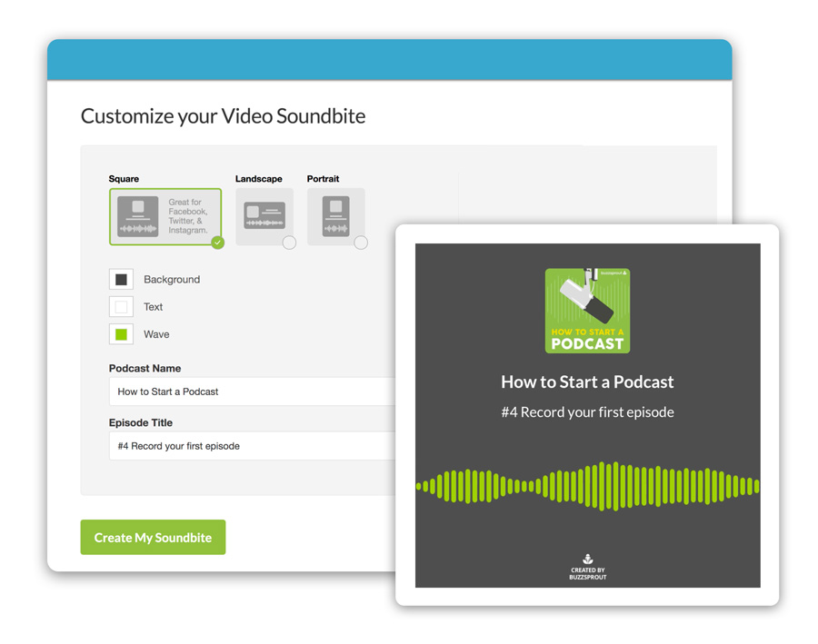Image resolution: width=818 pixels, height=644 pixels.
Task: Click the Landscape heading label
Action: [x=259, y=179]
